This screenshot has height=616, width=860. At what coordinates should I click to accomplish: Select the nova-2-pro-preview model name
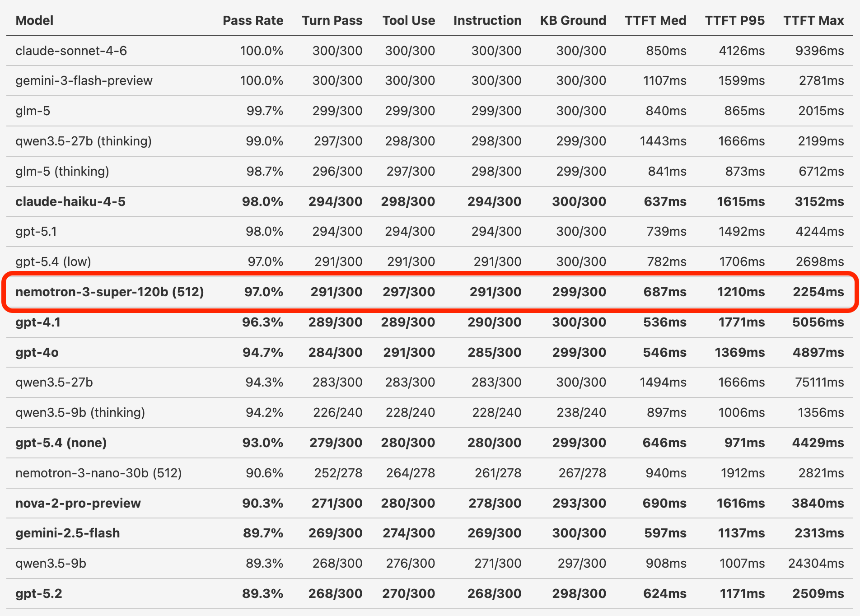point(78,503)
